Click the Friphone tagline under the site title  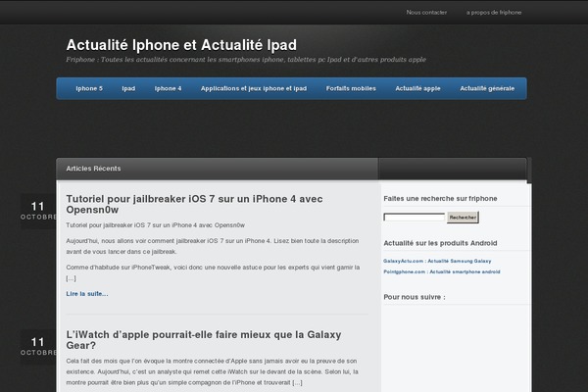coord(246,60)
